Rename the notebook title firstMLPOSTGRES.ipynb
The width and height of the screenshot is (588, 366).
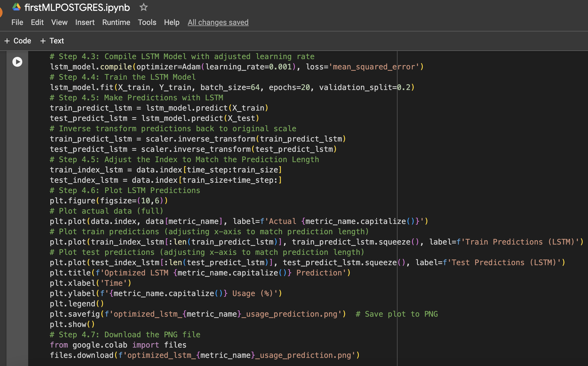(77, 7)
